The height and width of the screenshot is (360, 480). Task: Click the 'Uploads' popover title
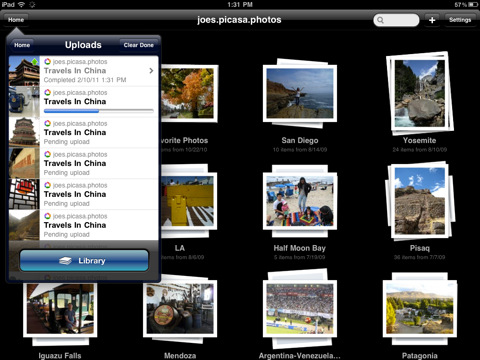coord(83,45)
